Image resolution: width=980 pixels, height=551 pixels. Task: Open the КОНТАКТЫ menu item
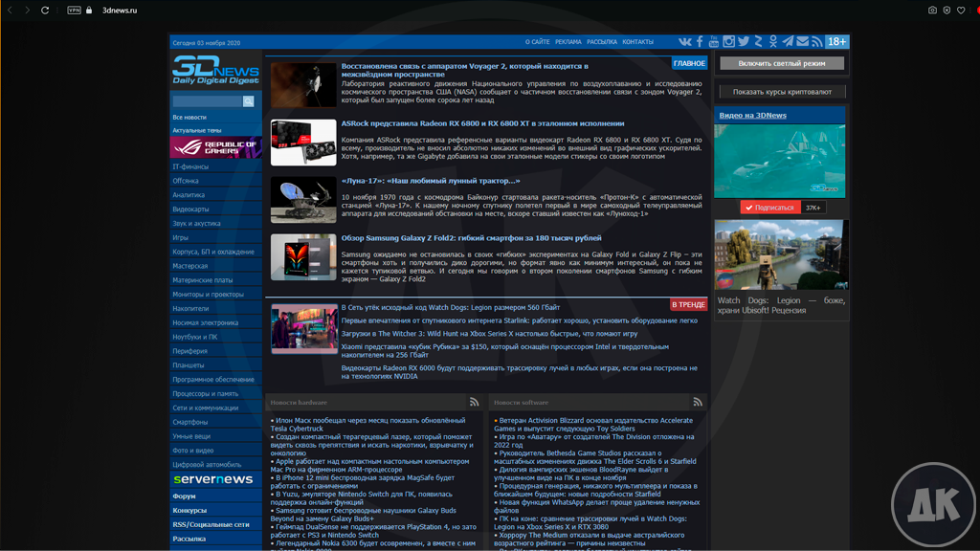coord(638,42)
